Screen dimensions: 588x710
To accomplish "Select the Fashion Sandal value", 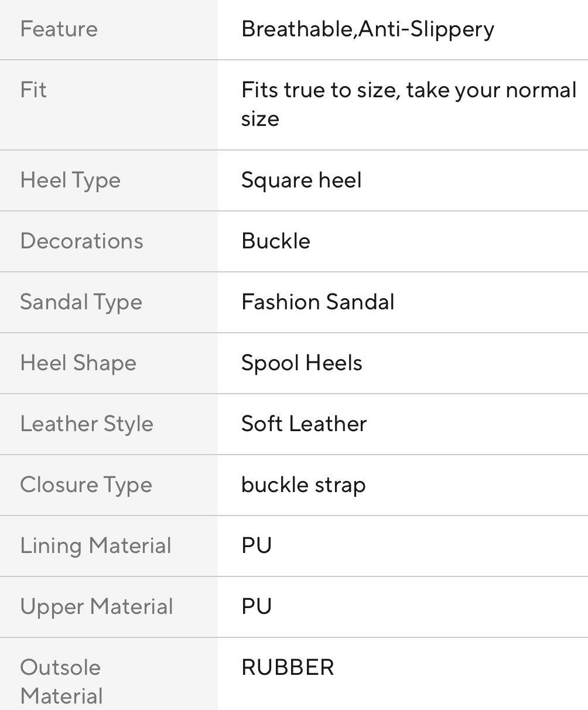I will click(317, 302).
